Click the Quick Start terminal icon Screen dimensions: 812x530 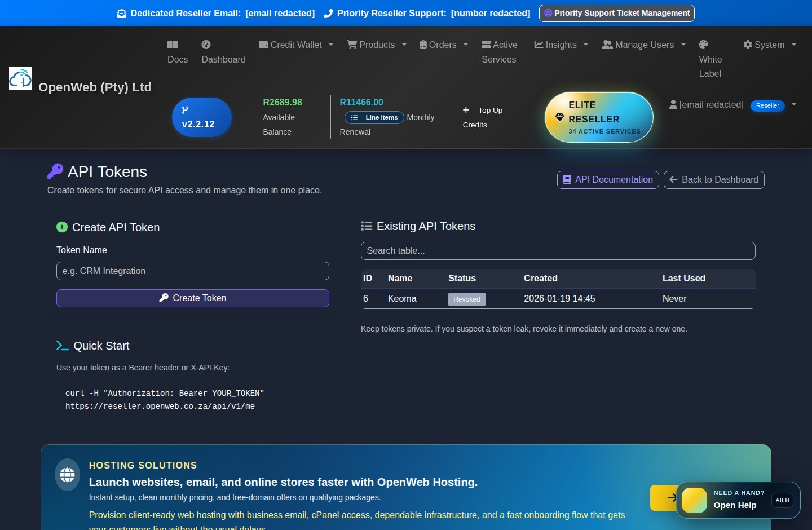click(63, 346)
